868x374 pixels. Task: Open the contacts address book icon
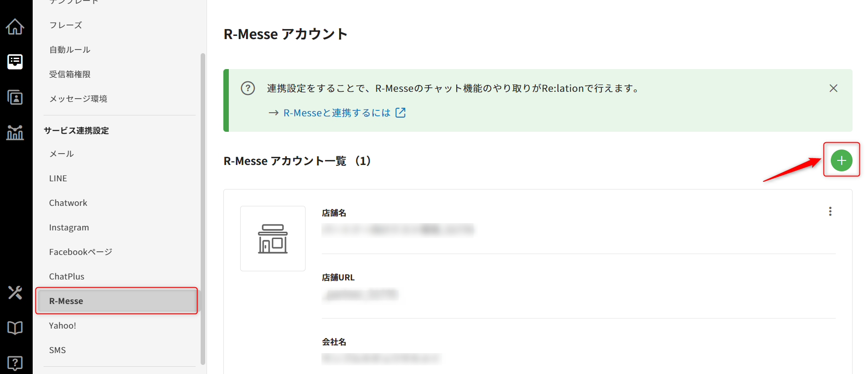click(15, 97)
